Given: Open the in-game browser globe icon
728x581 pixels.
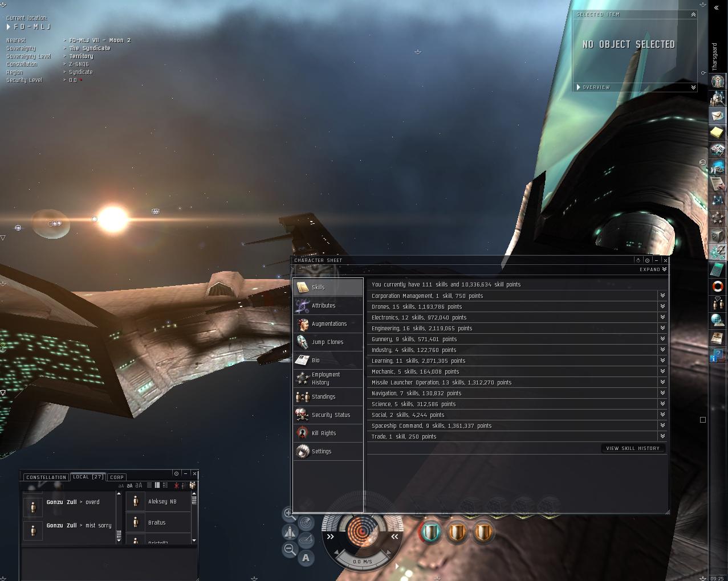Looking at the screenshot, I should coord(718,320).
